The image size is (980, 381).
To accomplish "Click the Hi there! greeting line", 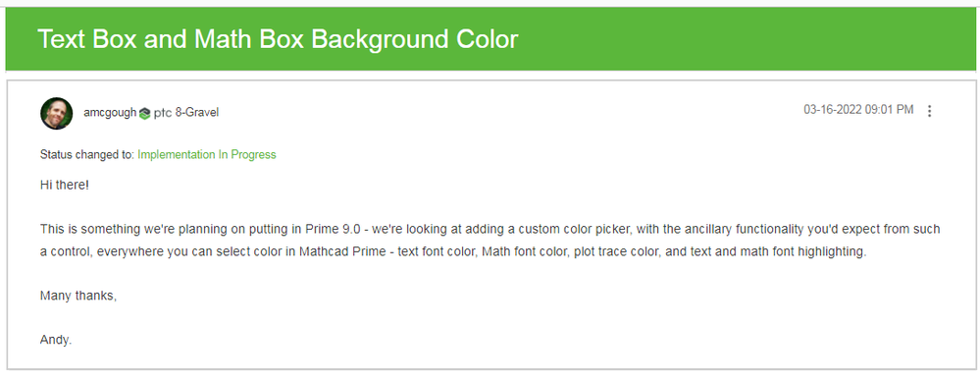I will click(65, 186).
